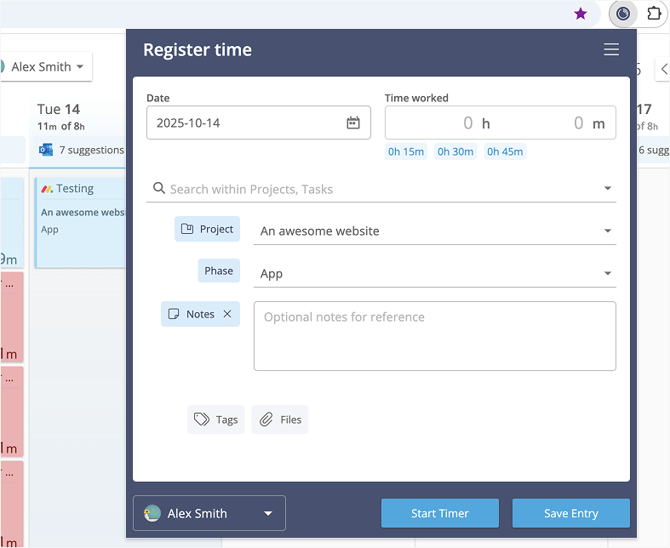This screenshot has height=548, width=670.
Task: Click the Tags button with tag icon
Action: 216,419
